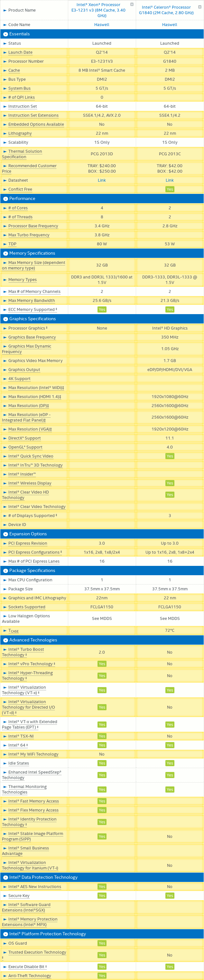Screen dimensions: 204x980
Task: Open the System Bus definition link
Action: click(x=19, y=88)
